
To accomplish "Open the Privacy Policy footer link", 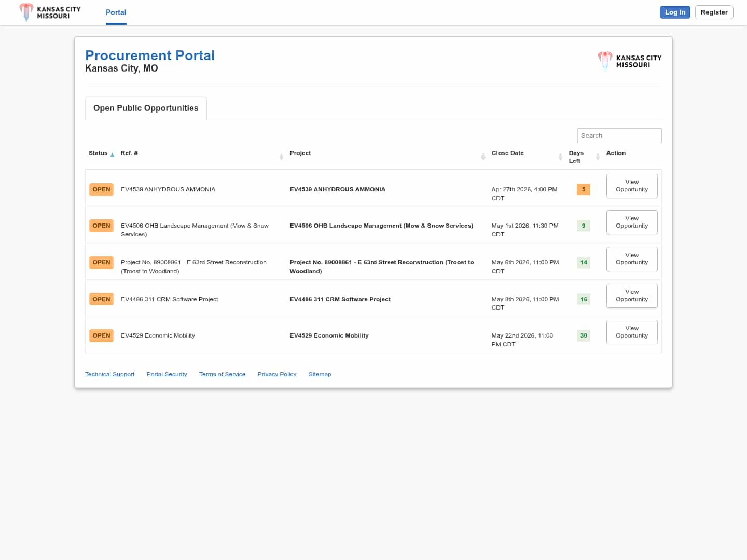I will 276,374.
